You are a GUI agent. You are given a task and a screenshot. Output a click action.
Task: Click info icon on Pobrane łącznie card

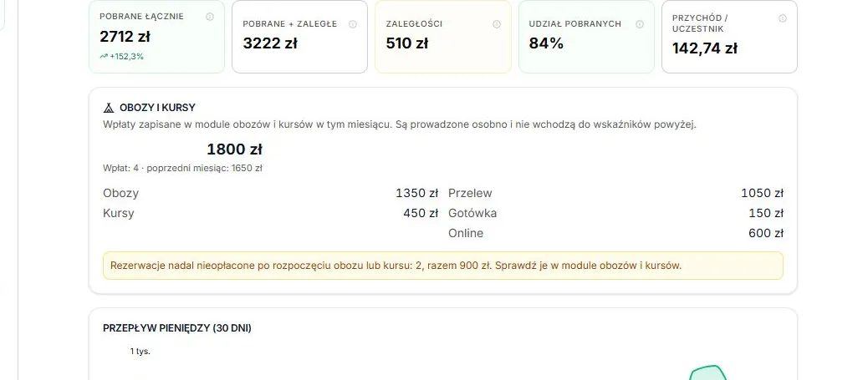(x=210, y=17)
